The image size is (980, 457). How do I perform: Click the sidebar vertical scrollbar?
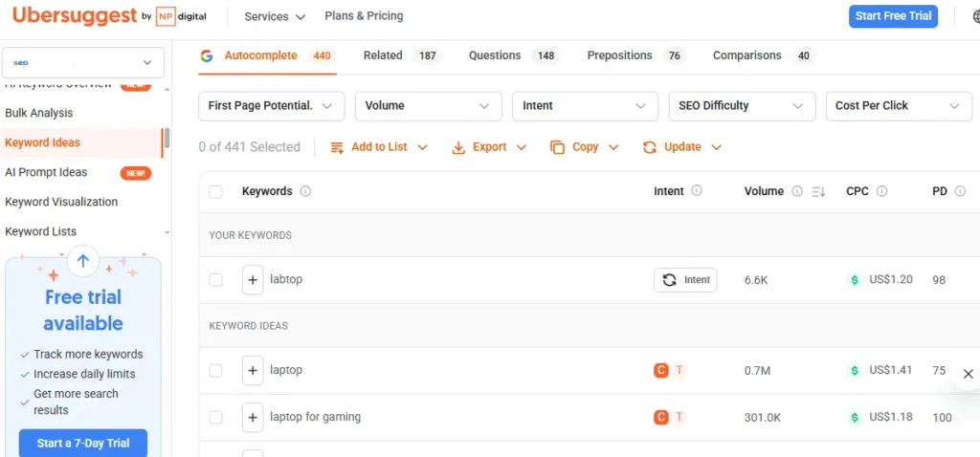pyautogui.click(x=167, y=141)
